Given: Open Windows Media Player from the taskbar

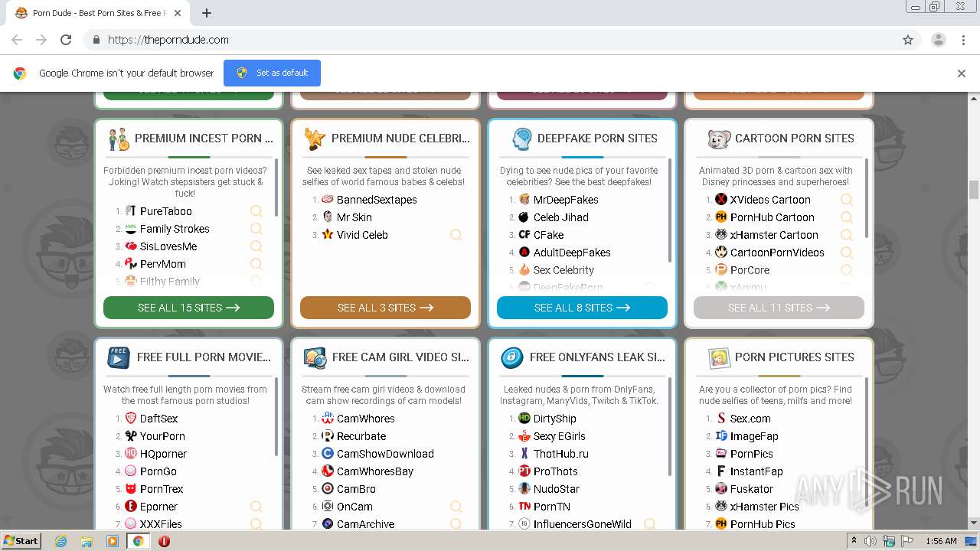Looking at the screenshot, I should (x=113, y=541).
